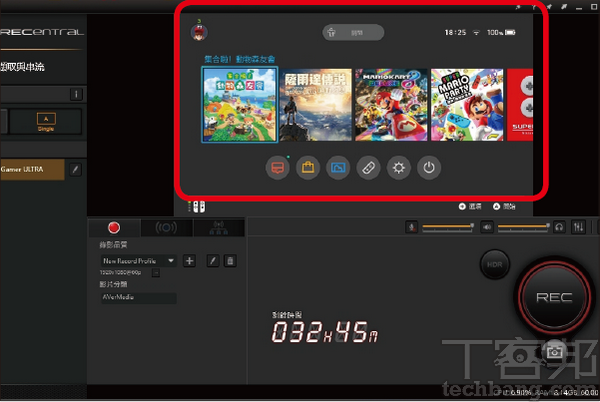Screen dimensions: 600x402
Task: Click the headphone monitor icon
Action: [x=560, y=228]
